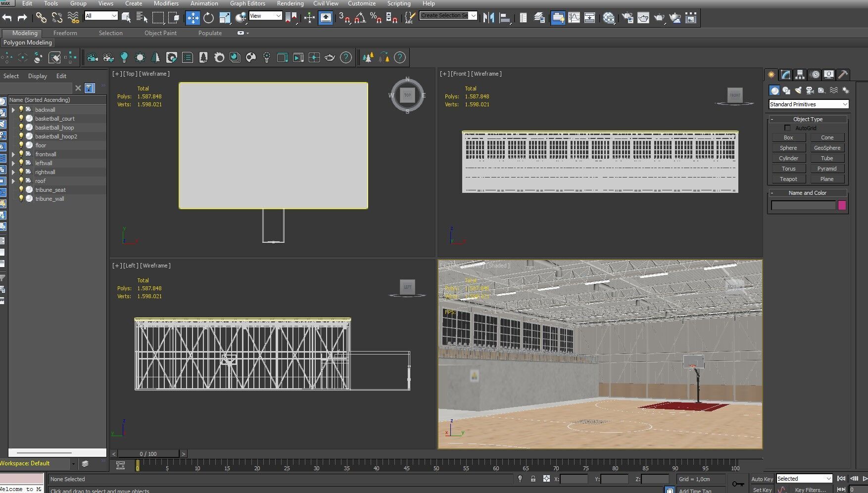Image resolution: width=868 pixels, height=493 pixels.
Task: Click the Sphere primitive button
Action: (x=788, y=148)
